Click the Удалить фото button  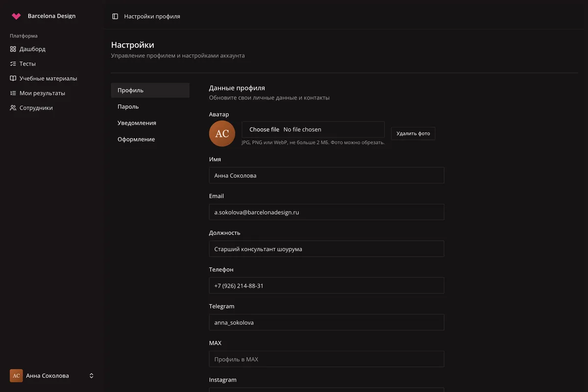pos(413,133)
